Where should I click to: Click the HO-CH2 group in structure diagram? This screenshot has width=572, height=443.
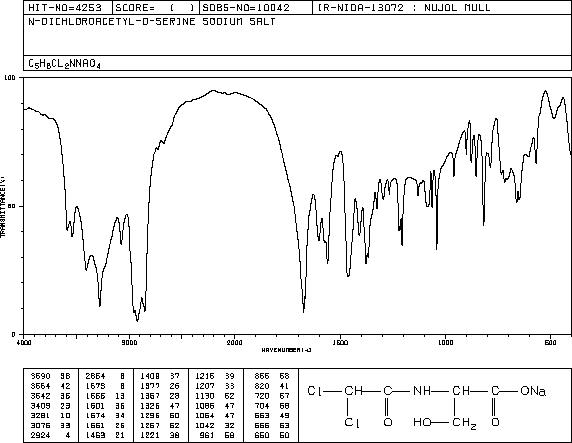coord(445,423)
